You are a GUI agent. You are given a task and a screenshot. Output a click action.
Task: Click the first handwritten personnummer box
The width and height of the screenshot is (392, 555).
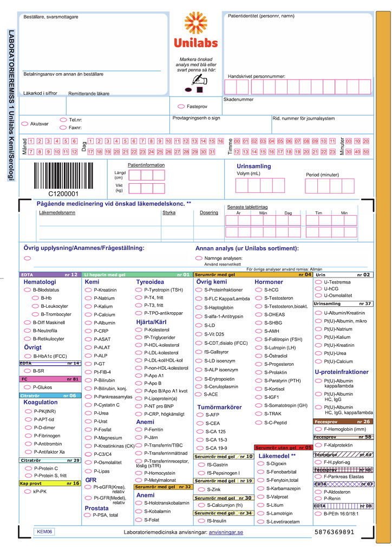click(x=231, y=87)
